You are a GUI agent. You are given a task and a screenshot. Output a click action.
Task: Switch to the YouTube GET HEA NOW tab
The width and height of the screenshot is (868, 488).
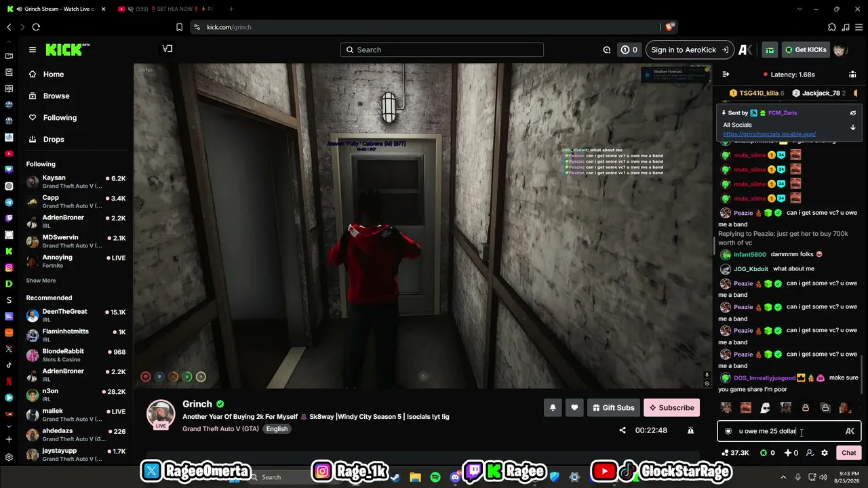pyautogui.click(x=165, y=9)
